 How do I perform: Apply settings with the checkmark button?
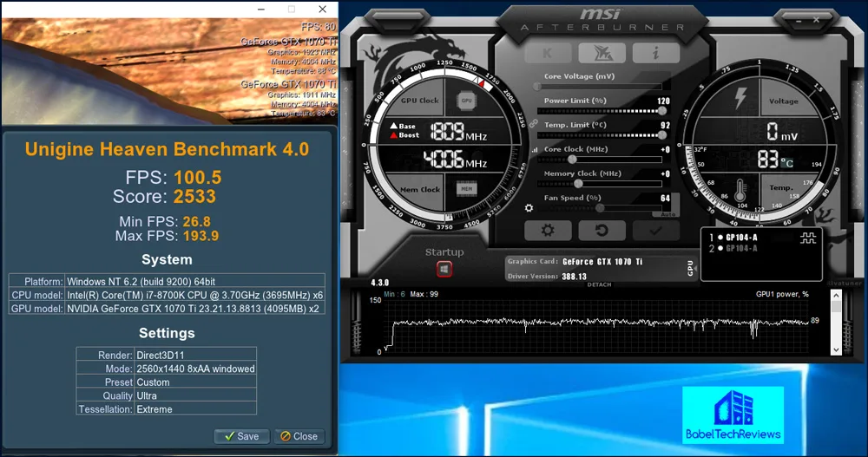[656, 230]
